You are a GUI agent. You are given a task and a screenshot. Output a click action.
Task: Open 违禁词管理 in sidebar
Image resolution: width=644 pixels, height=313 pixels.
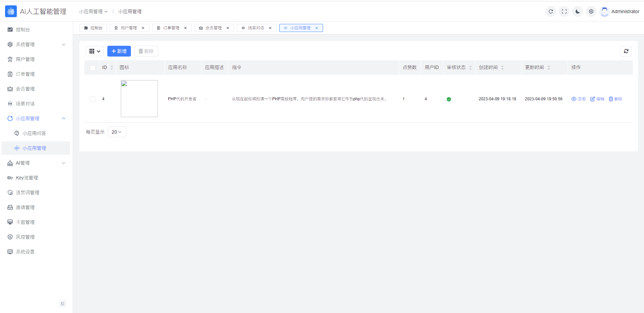point(36,193)
